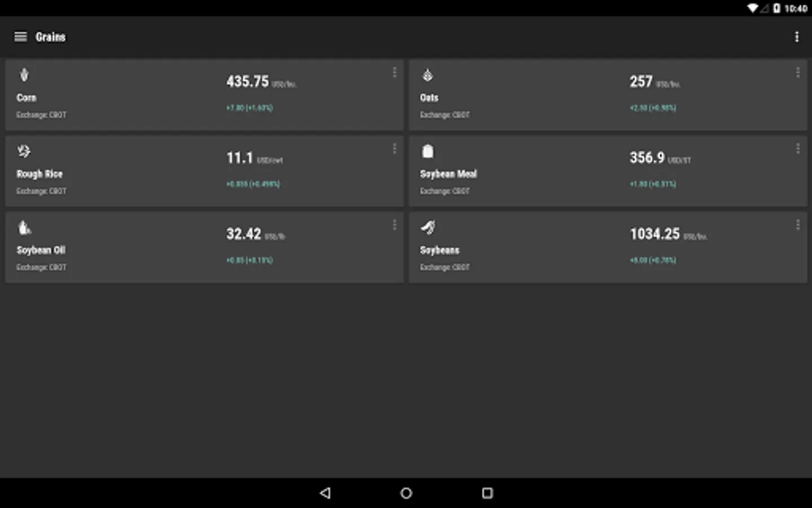Open the app overflow menu in top bar
Screen dimensions: 812x508
(x=797, y=37)
